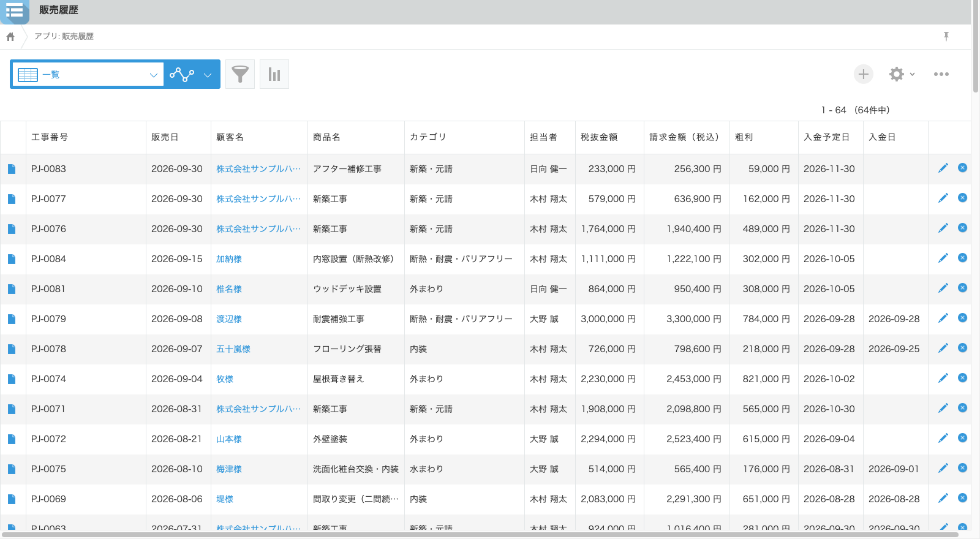Open app settings gear
The width and height of the screenshot is (980, 539).
897,74
